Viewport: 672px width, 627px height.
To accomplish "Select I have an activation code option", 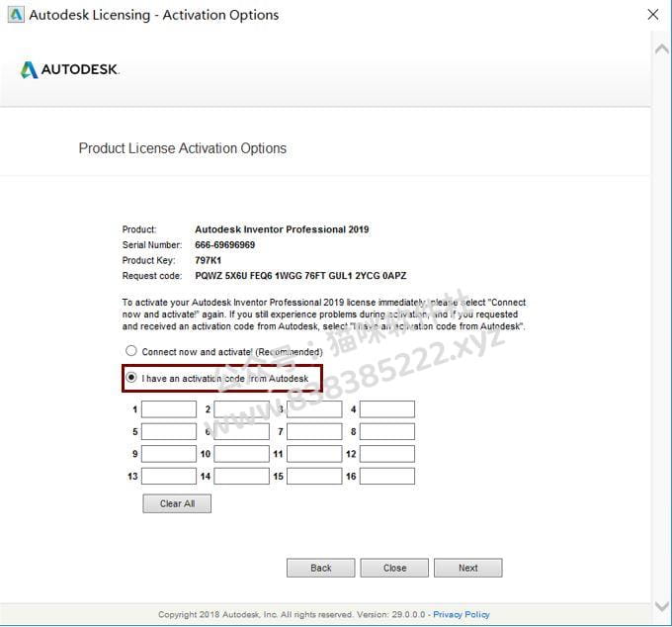I will point(131,378).
